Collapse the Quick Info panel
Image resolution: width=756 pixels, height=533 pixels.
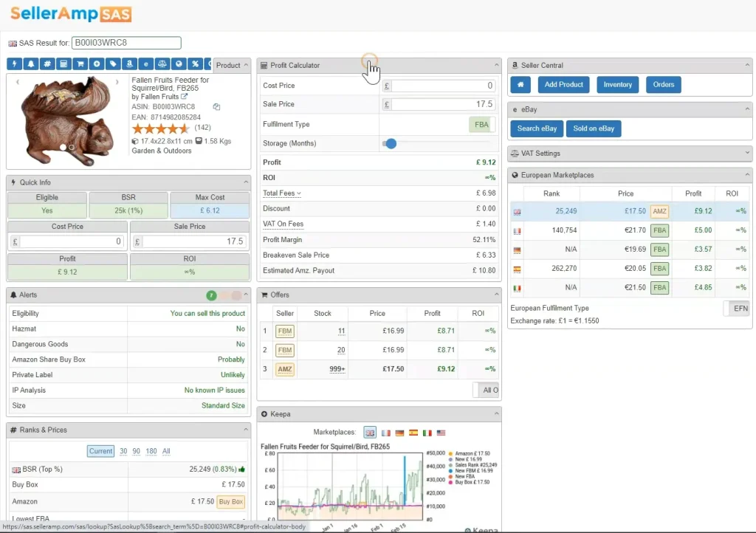point(246,182)
